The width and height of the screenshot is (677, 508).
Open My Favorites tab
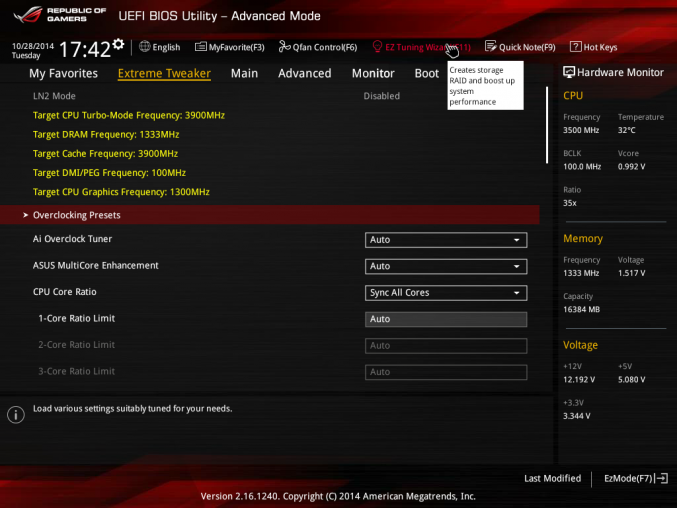click(x=63, y=73)
